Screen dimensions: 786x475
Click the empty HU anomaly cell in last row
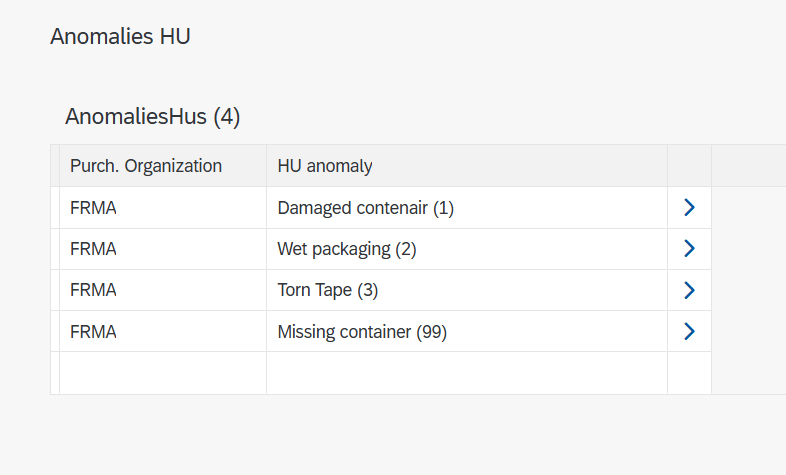pos(466,373)
